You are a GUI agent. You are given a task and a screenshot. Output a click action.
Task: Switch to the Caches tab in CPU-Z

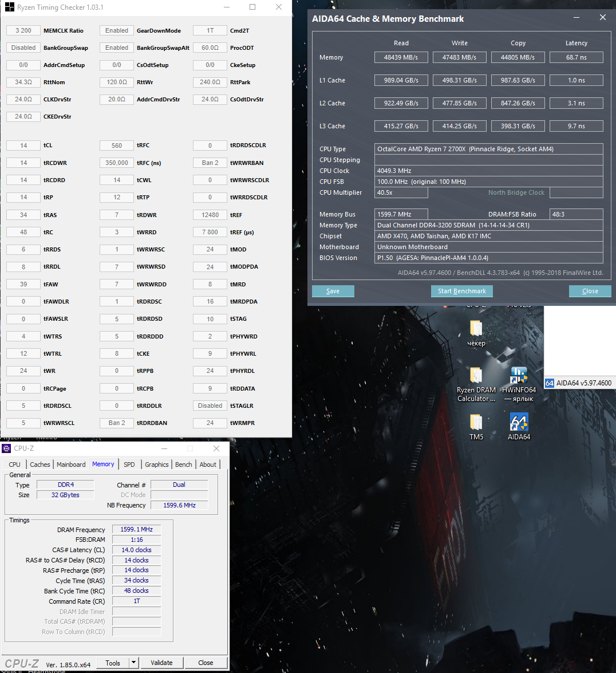[40, 465]
